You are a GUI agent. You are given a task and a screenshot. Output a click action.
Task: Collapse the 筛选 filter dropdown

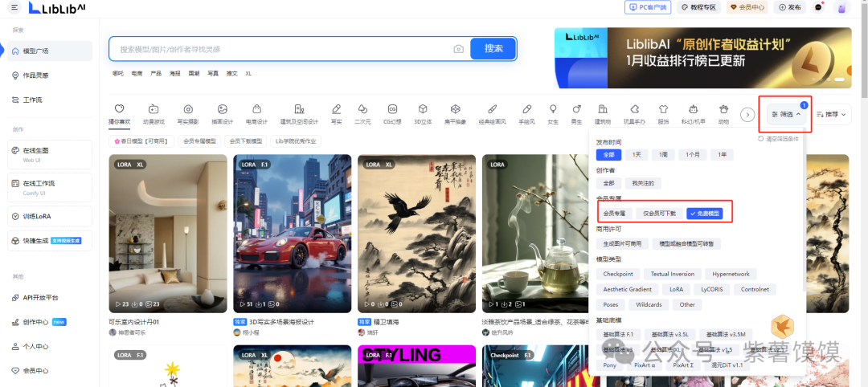click(786, 115)
